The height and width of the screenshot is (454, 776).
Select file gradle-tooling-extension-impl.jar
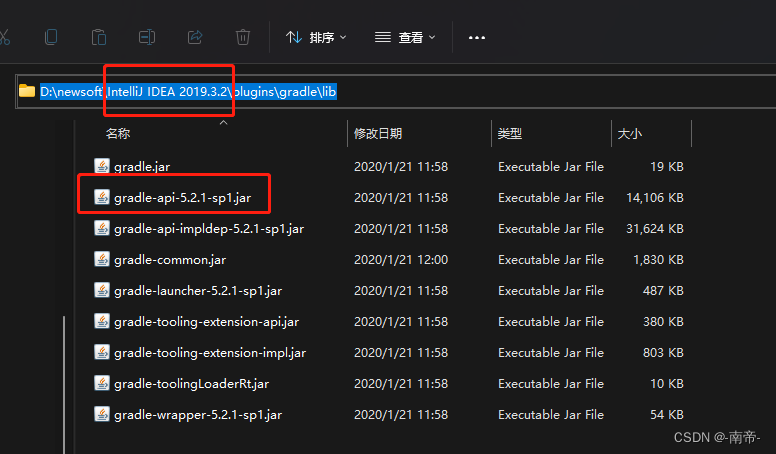[x=210, y=353]
